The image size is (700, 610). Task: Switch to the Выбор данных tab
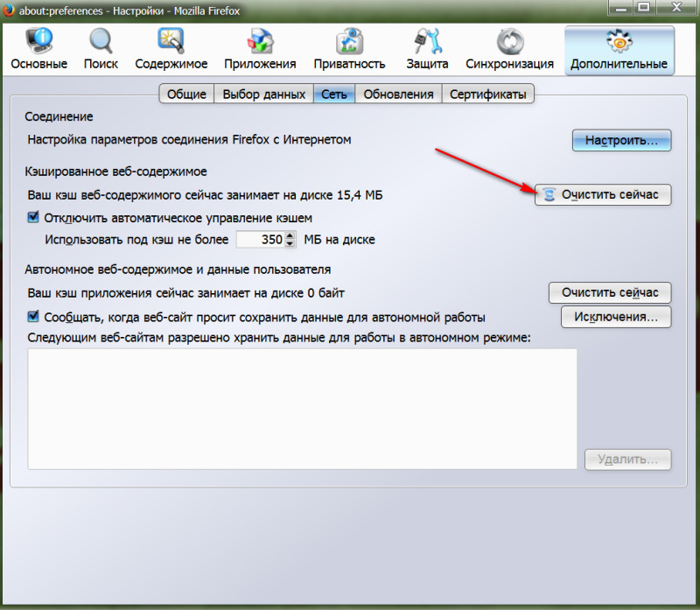pyautogui.click(x=264, y=94)
